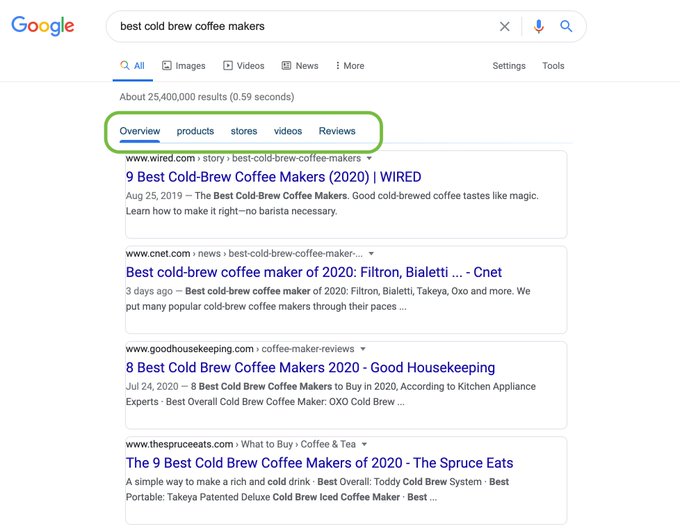The height and width of the screenshot is (531, 680).
Task: Expand dropdown arrow beside cnet.com URL
Action: coord(371,254)
